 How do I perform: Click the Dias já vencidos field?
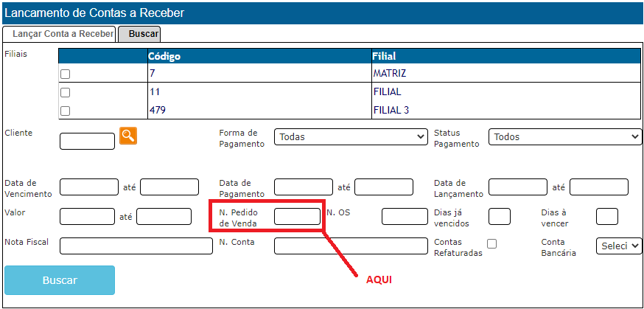[500, 216]
